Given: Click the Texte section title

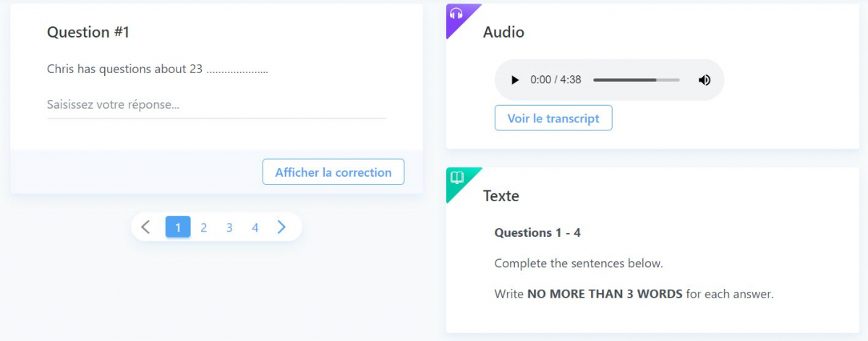Looking at the screenshot, I should coord(501,195).
